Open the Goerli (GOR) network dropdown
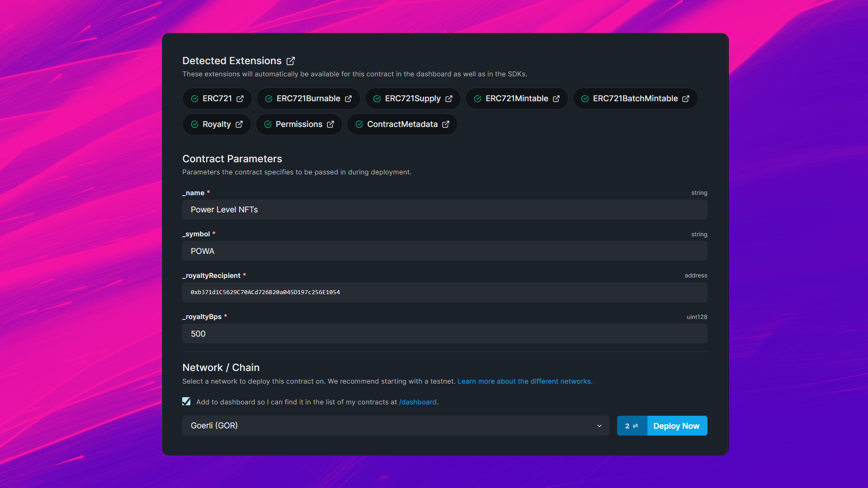Screen dimensions: 868x488 396,426
